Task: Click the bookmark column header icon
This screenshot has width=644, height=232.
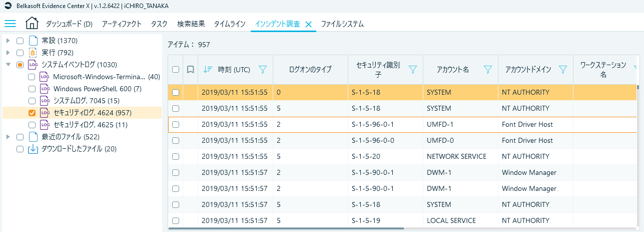Action: [x=190, y=70]
